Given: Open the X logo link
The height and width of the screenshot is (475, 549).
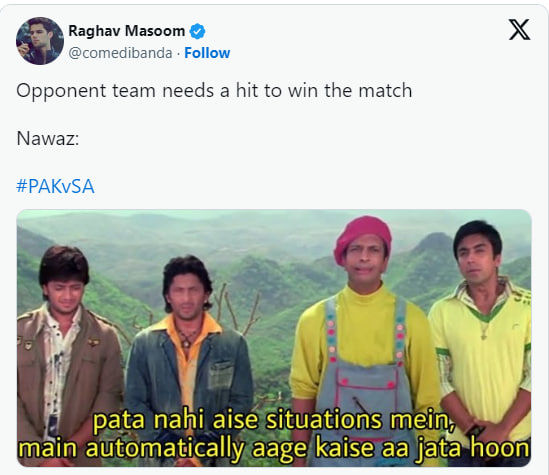Looking at the screenshot, I should tap(519, 30).
